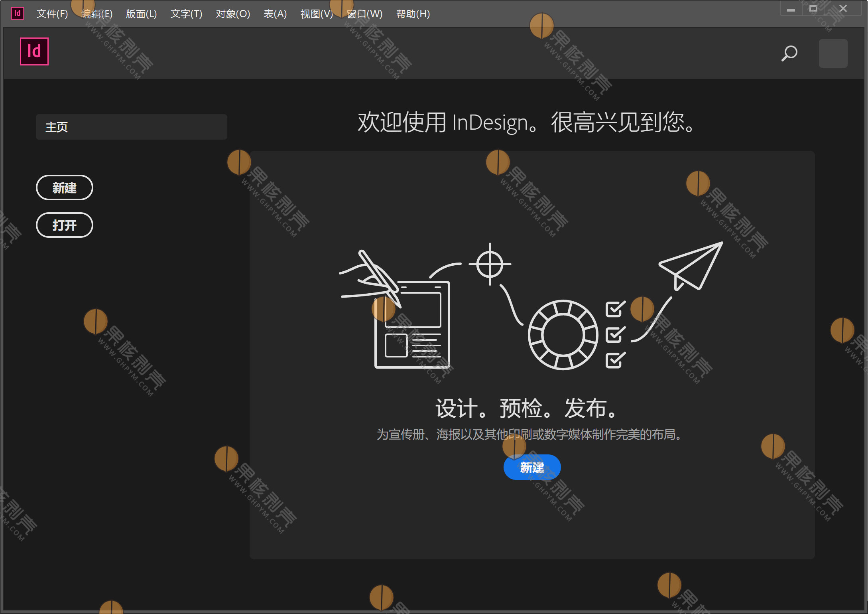
Task: Open the 文件(F) menu
Action: coord(52,14)
